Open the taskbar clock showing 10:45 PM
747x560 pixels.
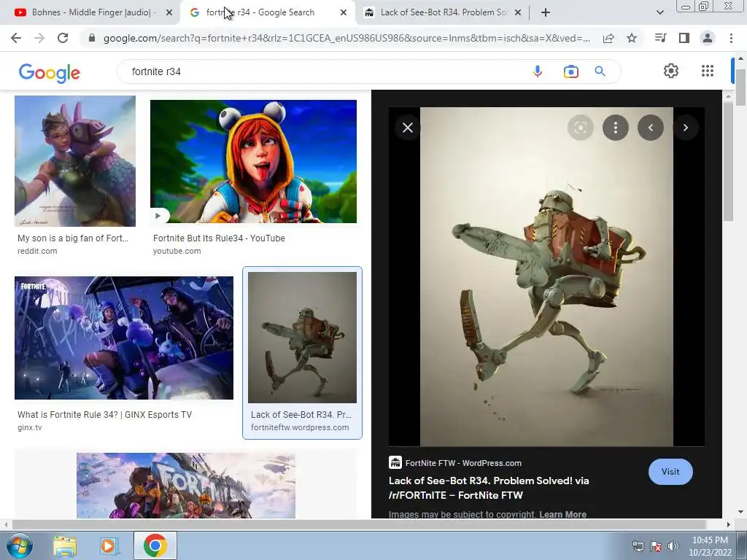coord(710,546)
